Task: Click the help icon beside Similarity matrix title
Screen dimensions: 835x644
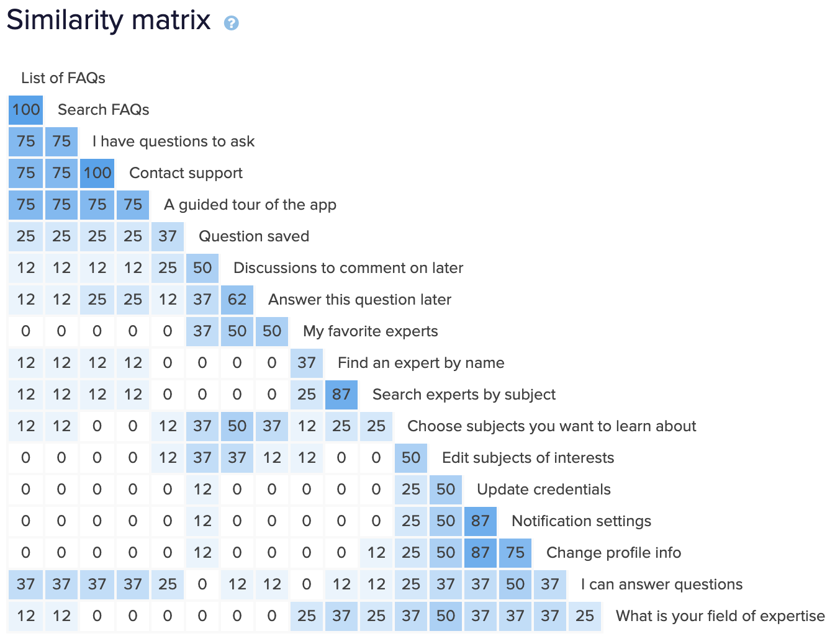Action: 231,23
